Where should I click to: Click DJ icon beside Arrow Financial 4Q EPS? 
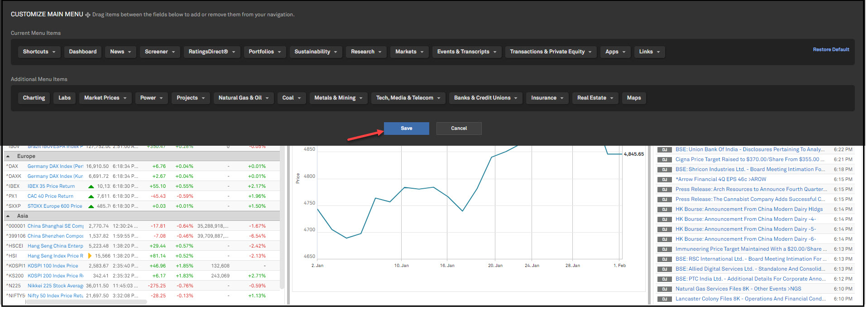click(664, 180)
